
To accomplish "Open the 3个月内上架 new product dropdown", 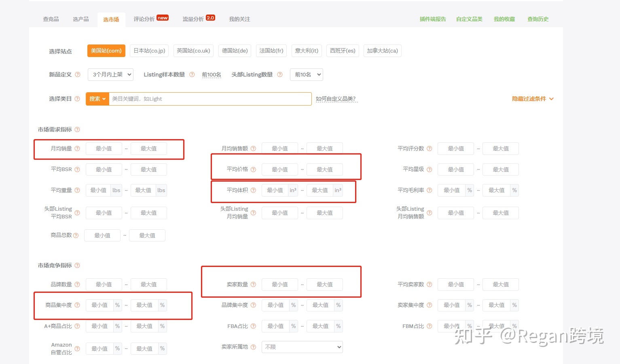I will (110, 74).
